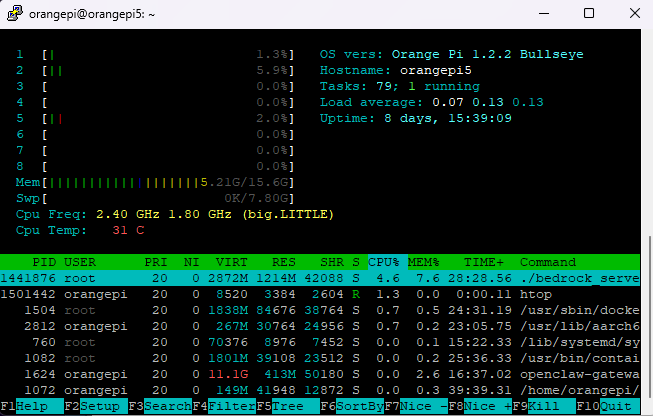
Task: Click the PID column header
Action: point(41,262)
